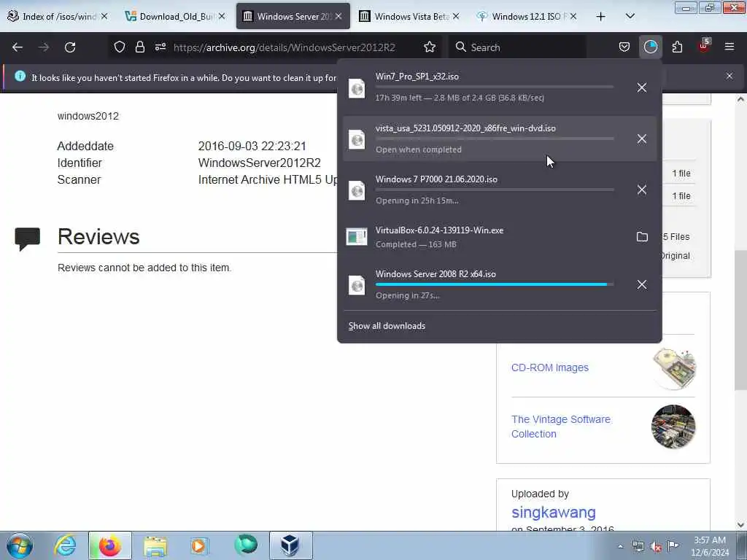Click the vista_usa_5231 iso file icon

[357, 139]
